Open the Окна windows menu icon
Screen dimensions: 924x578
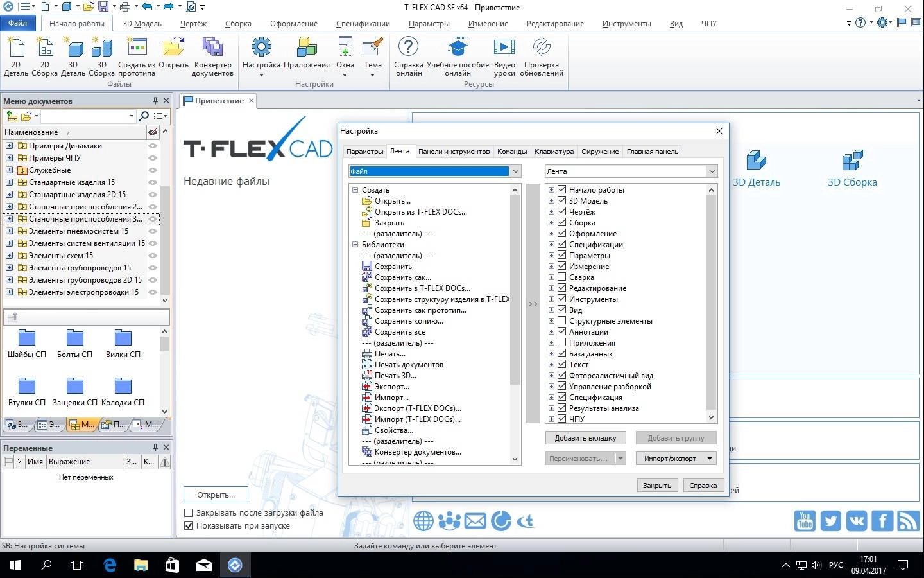(x=345, y=48)
